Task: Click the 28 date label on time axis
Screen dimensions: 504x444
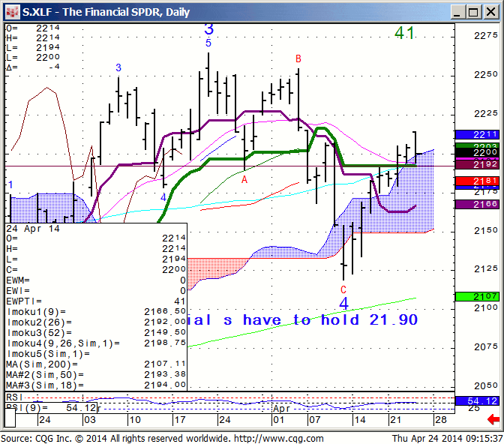Action: 440,419
